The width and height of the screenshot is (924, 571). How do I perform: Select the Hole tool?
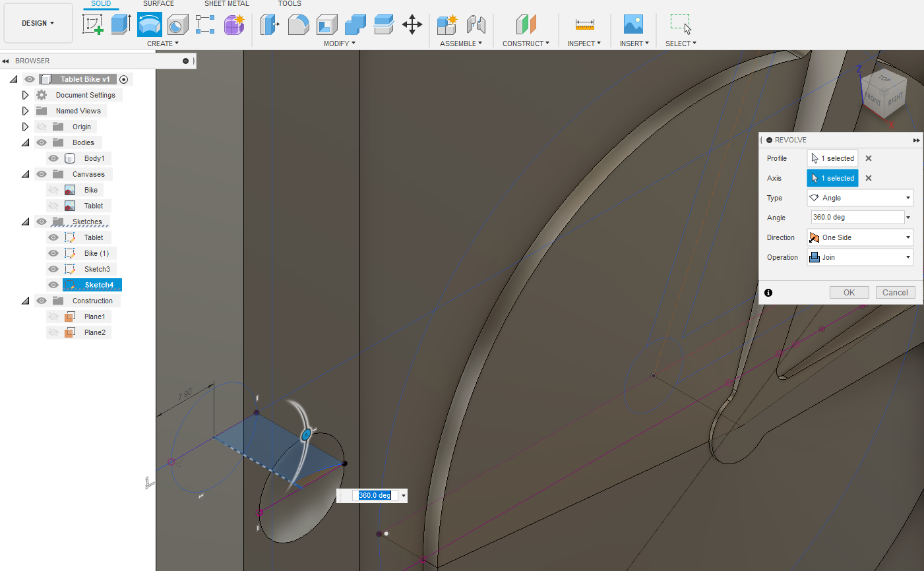177,24
